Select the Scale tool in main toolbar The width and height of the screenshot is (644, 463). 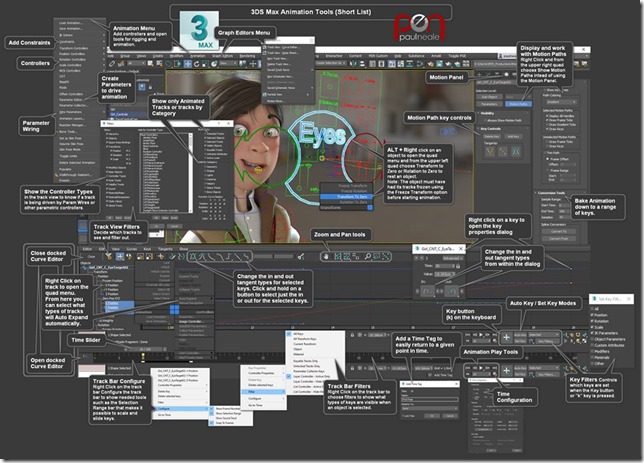[x=205, y=64]
